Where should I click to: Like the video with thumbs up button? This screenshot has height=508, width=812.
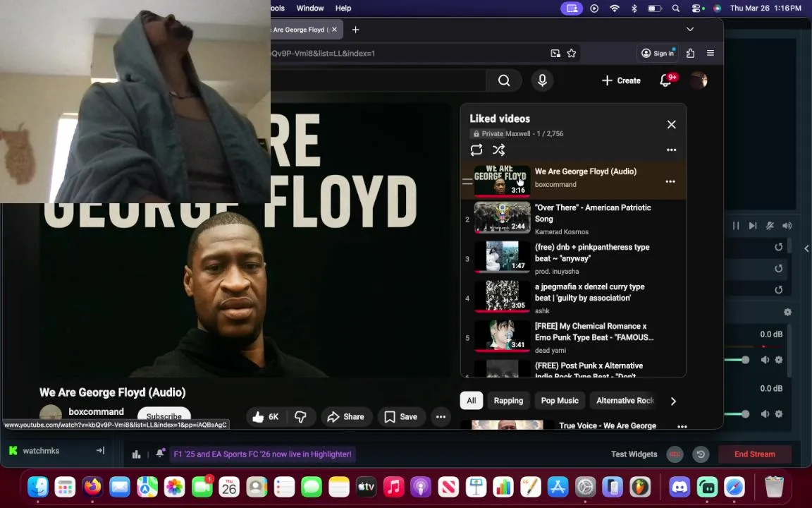(266, 417)
